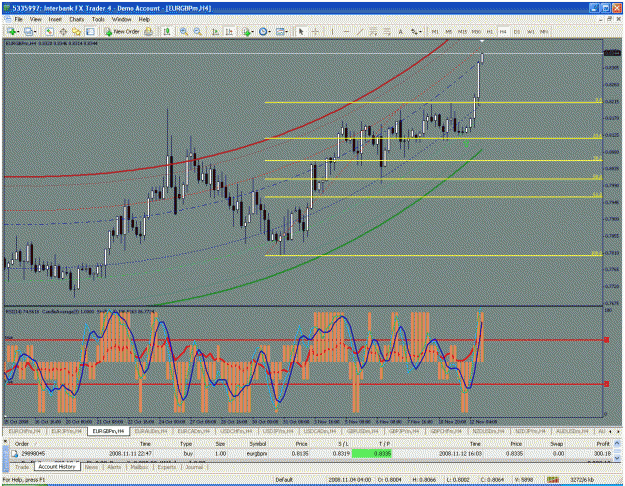Switch to the EURCHFm,H4 chart tab

24,431
